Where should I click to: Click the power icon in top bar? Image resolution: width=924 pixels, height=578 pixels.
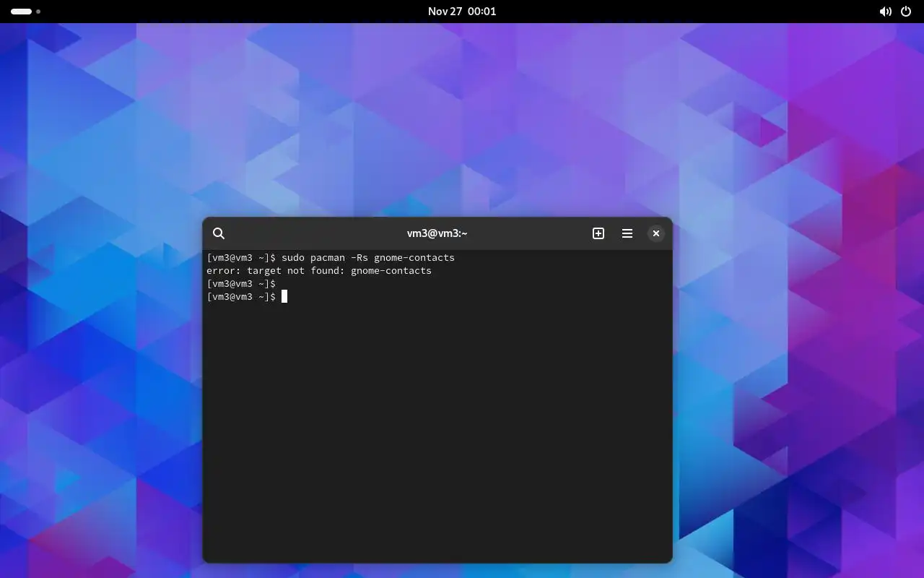pos(906,12)
